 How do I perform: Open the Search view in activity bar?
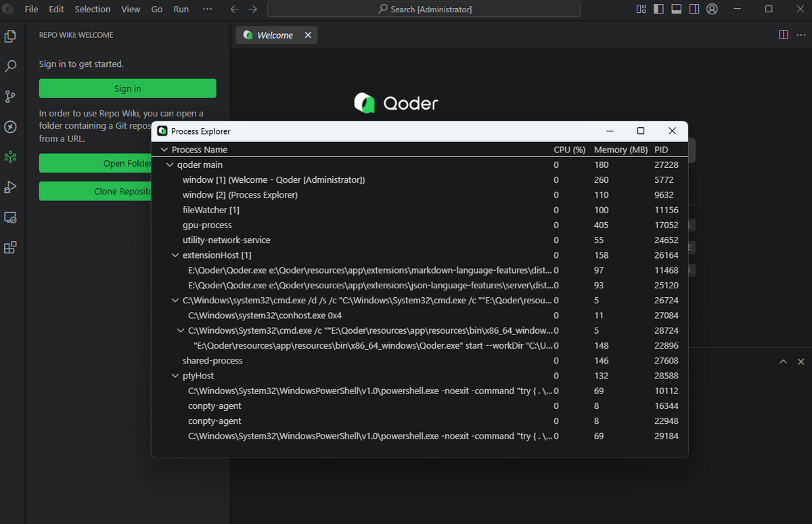point(10,66)
